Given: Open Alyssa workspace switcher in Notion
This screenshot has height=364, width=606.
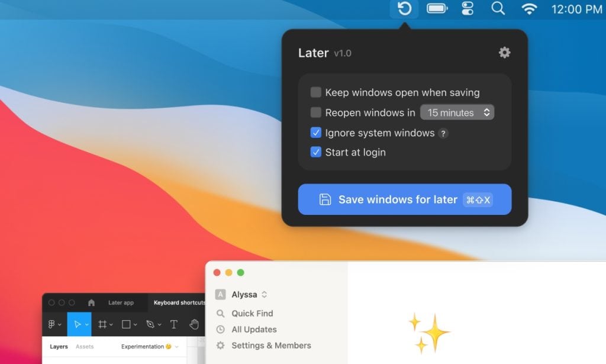Looking at the screenshot, I should coord(249,294).
